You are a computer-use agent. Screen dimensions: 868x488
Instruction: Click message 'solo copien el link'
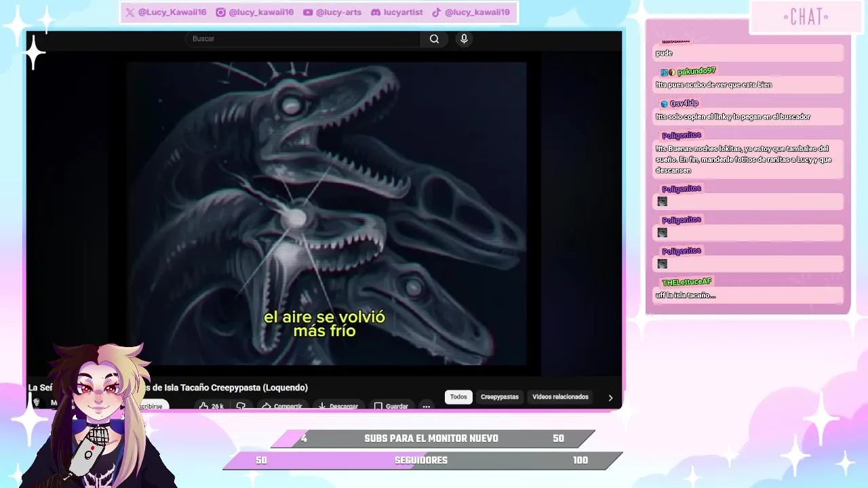(749, 117)
